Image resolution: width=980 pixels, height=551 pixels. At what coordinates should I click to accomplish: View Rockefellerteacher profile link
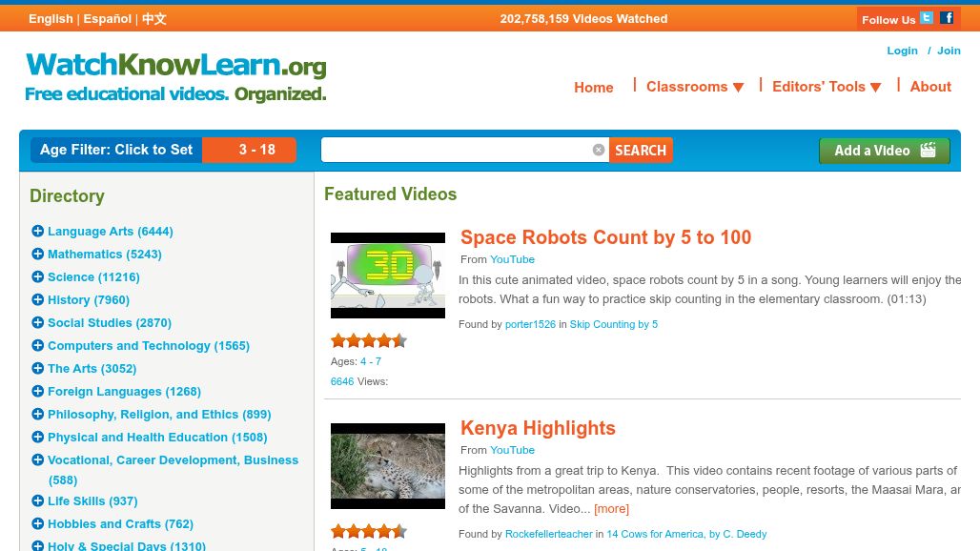click(x=549, y=534)
